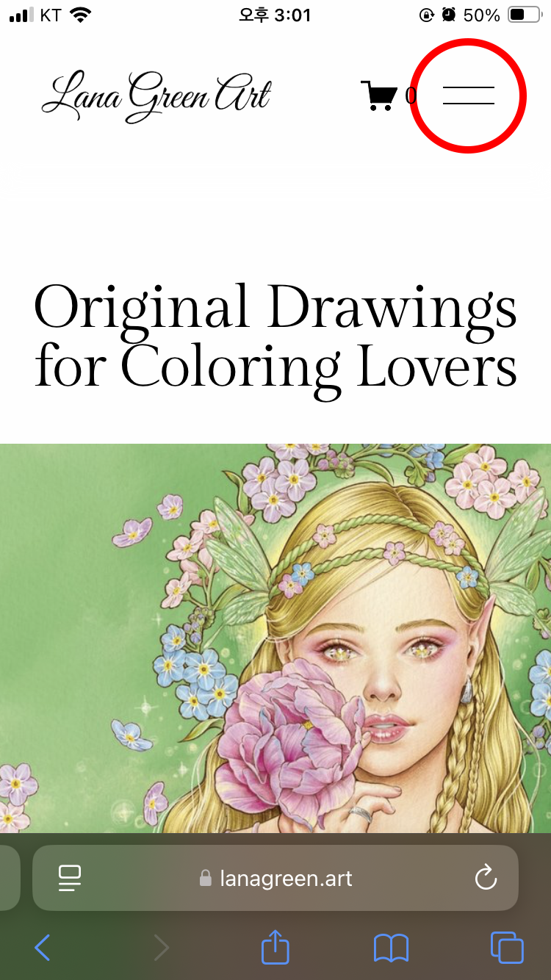Tap the Wi-Fi icon in the status bar
Viewport: 551px width, 980px height.
tap(82, 15)
